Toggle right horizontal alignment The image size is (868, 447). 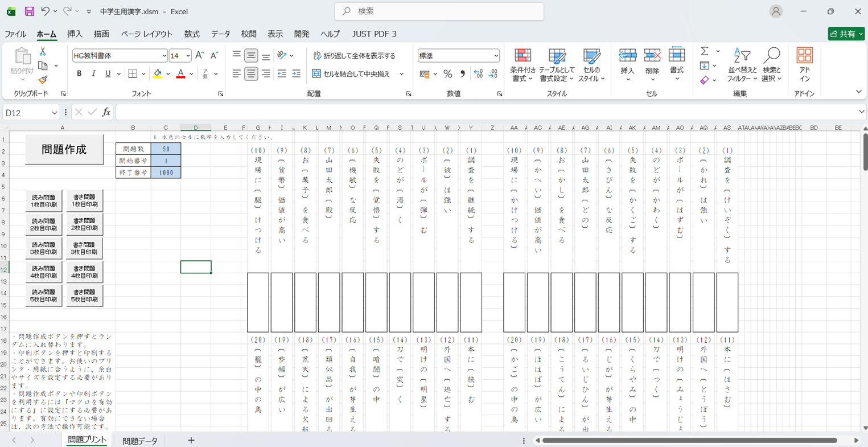point(266,73)
